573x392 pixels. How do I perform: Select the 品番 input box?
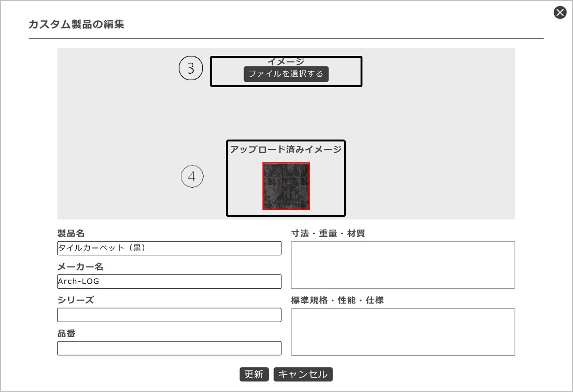click(x=169, y=348)
